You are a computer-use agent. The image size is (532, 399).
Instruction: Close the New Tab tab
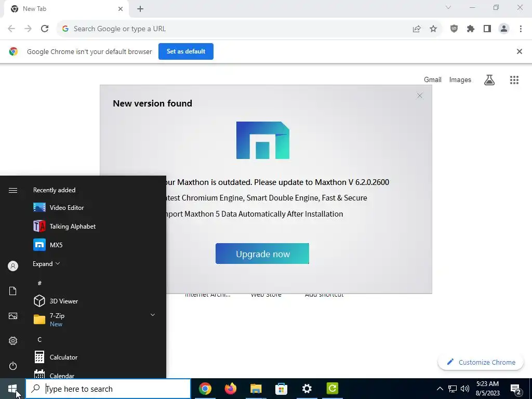tap(121, 9)
